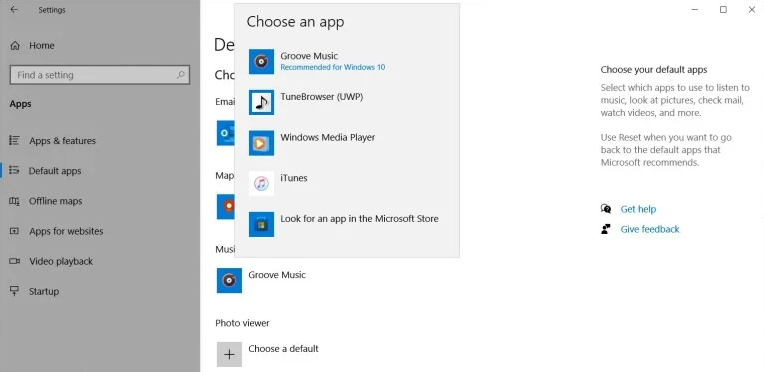Choose the TuneBrowser (UWP) icon
764x372 pixels.
pos(261,102)
